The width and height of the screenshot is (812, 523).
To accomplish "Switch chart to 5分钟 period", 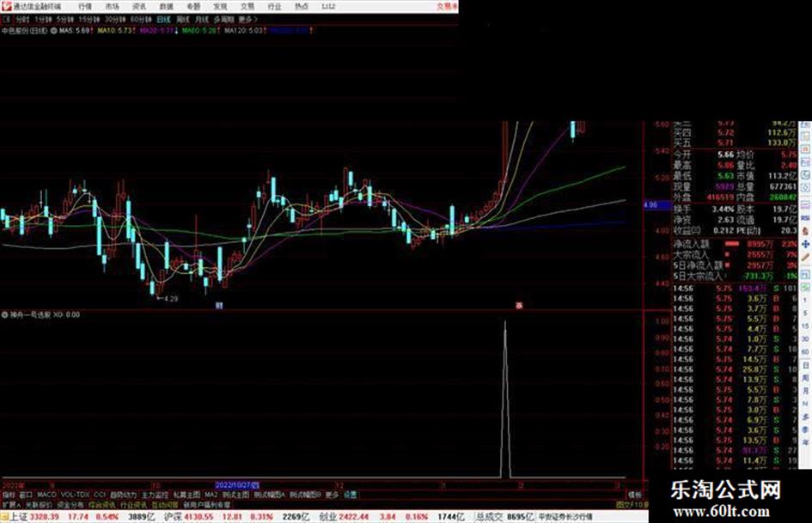I will pos(64,20).
